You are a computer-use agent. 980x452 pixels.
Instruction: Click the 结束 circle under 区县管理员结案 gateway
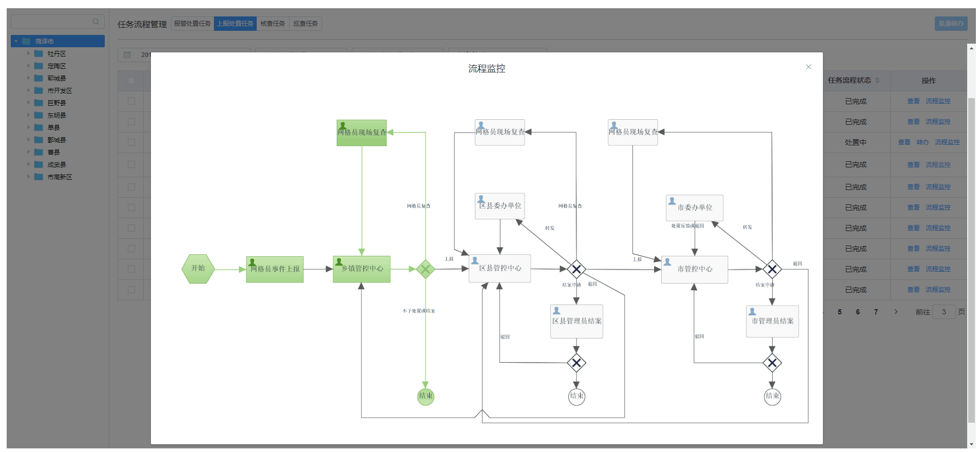[x=577, y=396]
